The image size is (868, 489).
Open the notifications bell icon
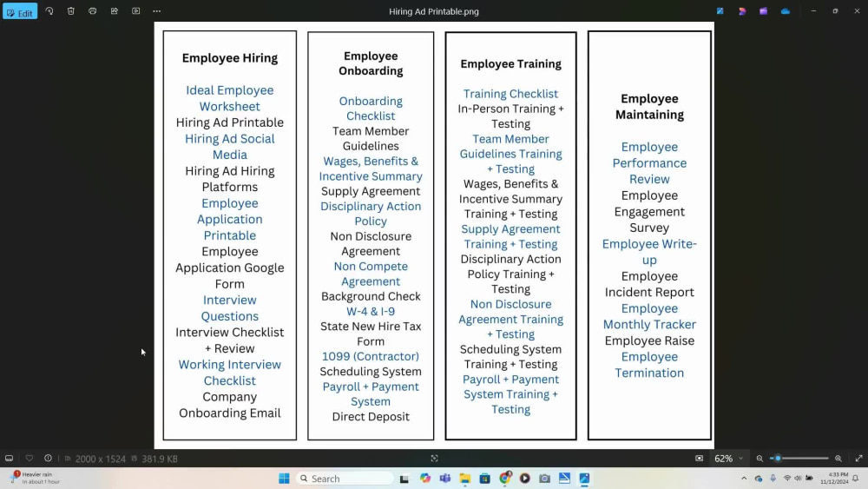[856, 479]
